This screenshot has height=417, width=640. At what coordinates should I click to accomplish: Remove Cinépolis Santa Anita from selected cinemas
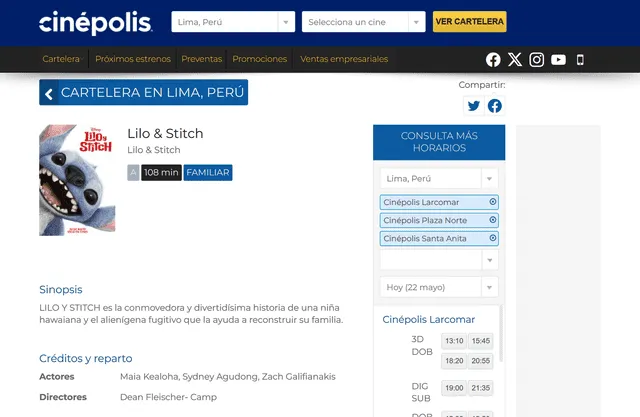point(493,238)
